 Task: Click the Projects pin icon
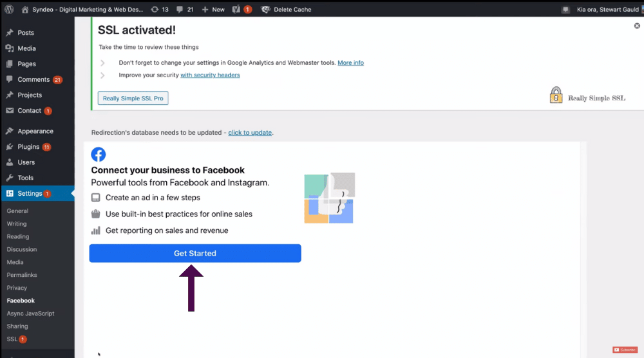(10, 95)
